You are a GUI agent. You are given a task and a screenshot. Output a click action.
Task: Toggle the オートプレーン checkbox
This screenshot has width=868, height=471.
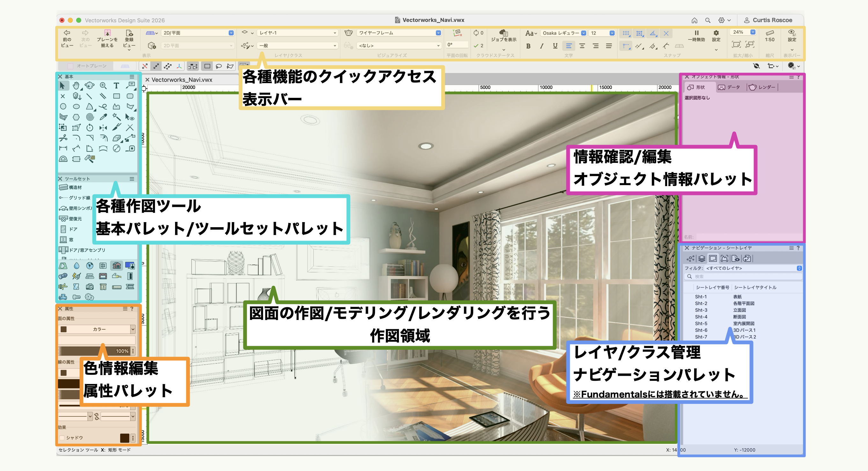70,66
